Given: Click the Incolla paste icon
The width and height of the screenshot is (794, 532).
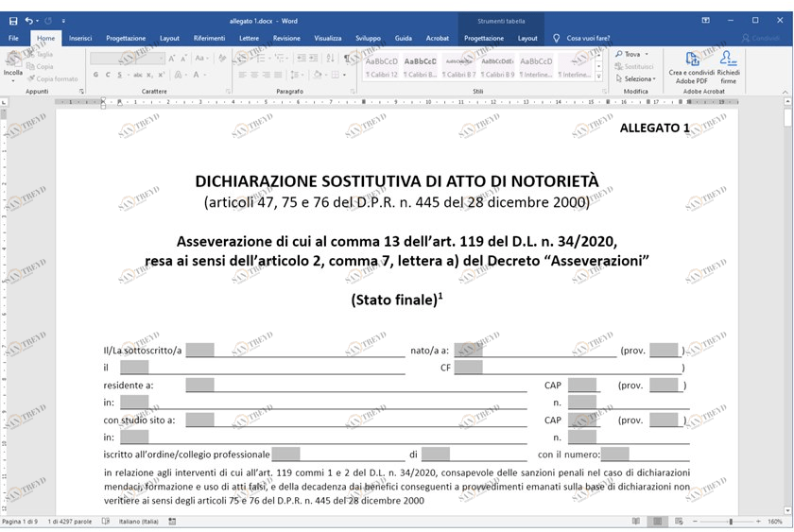Looking at the screenshot, I should [13, 64].
